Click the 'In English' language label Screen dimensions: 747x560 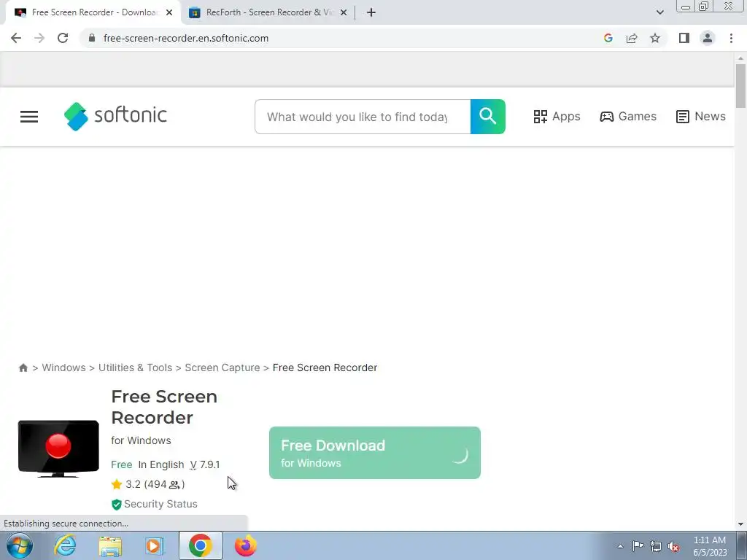(x=161, y=464)
